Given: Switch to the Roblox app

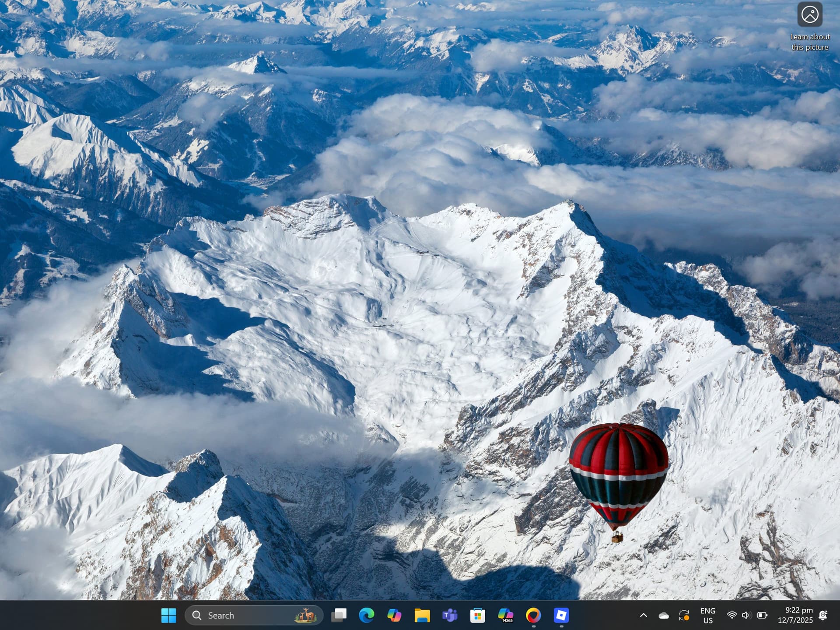Looking at the screenshot, I should (561, 615).
